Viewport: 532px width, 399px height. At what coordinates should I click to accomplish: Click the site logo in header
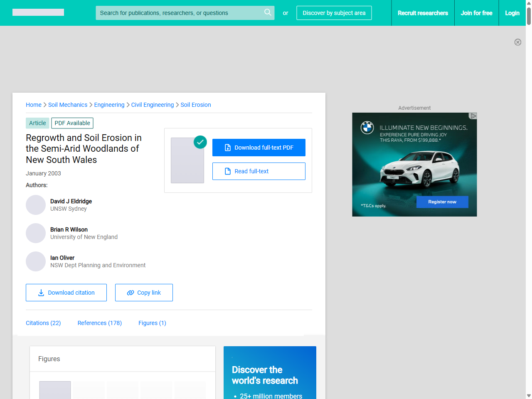pos(38,12)
